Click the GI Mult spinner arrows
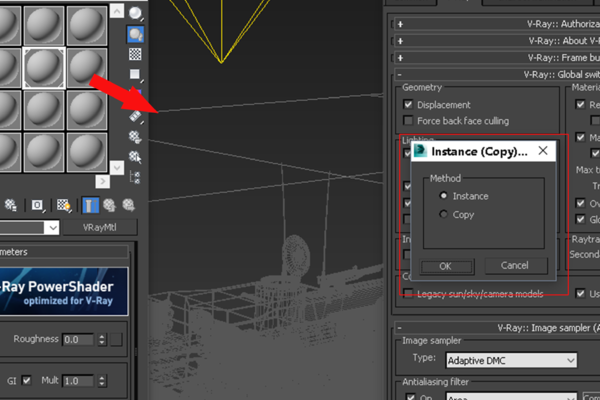Image resolution: width=600 pixels, height=400 pixels. click(x=101, y=381)
